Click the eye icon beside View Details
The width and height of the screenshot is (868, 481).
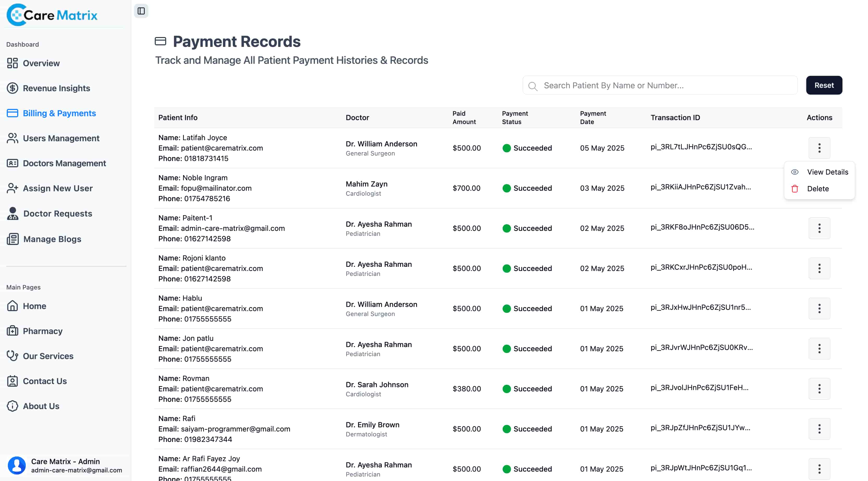(795, 172)
